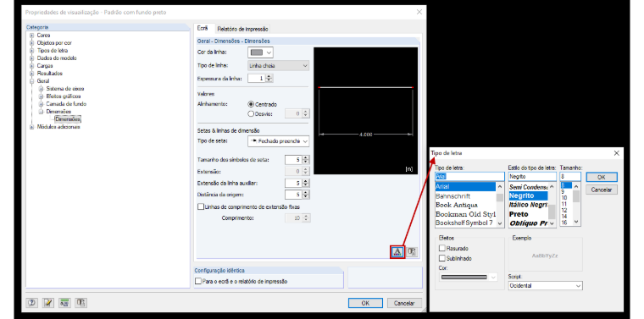Click Cancelar in Propriedades de visualização window
The image size is (644, 319).
[404, 303]
